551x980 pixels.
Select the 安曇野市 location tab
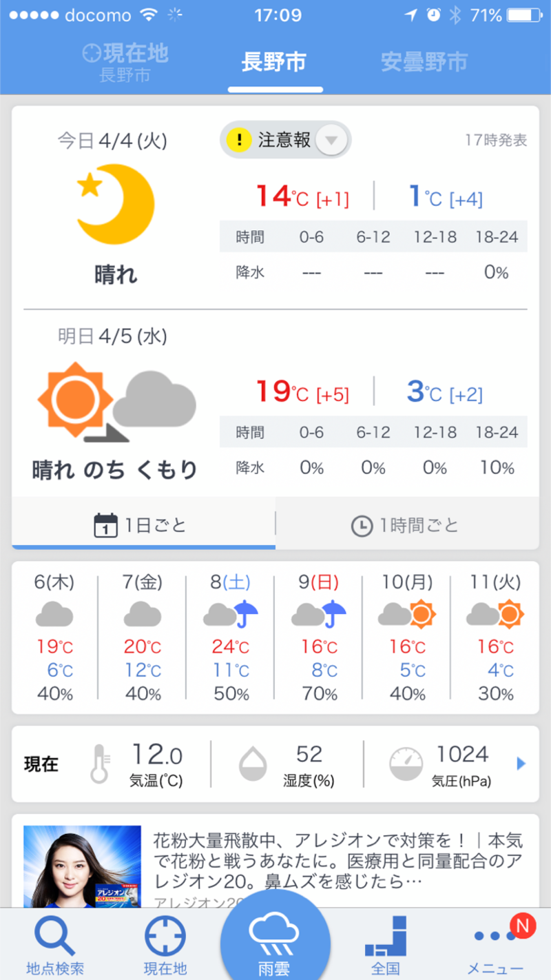point(424,62)
